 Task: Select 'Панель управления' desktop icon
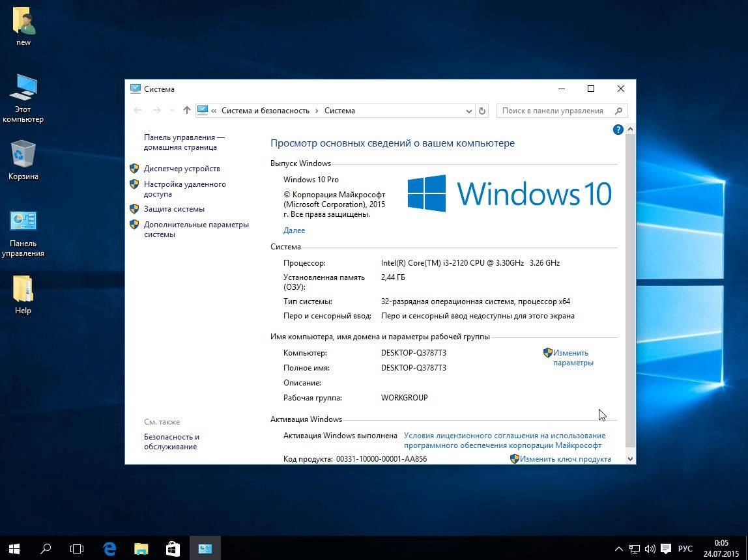pyautogui.click(x=23, y=234)
